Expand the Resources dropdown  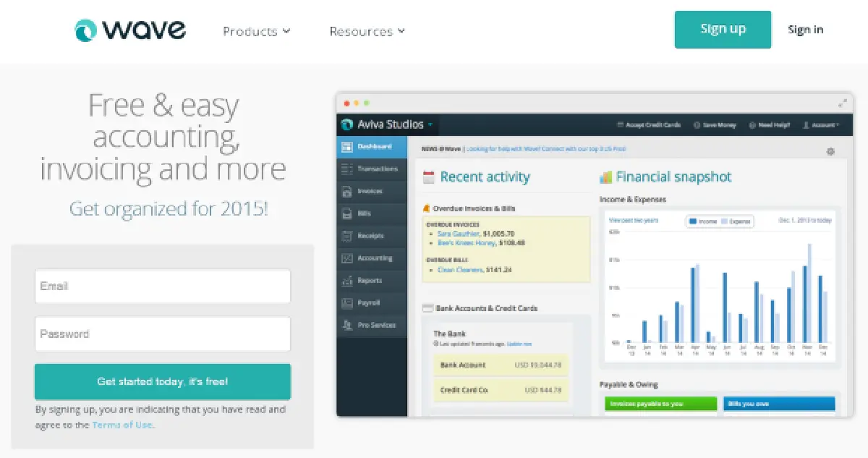pyautogui.click(x=367, y=31)
